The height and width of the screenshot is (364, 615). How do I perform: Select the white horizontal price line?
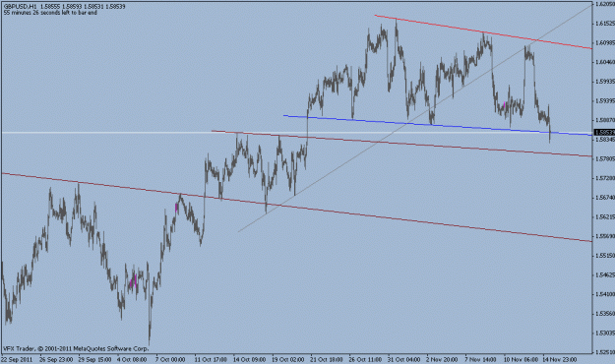tap(296, 133)
